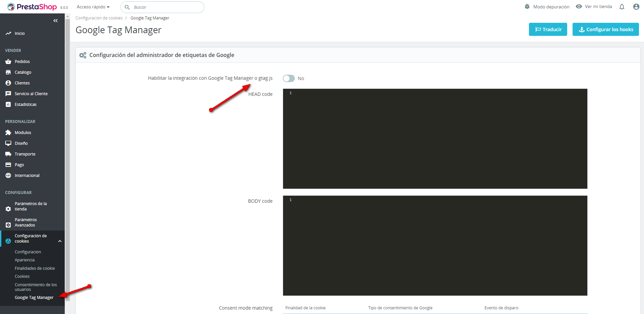Open Configuracion submenu item

[28, 252]
